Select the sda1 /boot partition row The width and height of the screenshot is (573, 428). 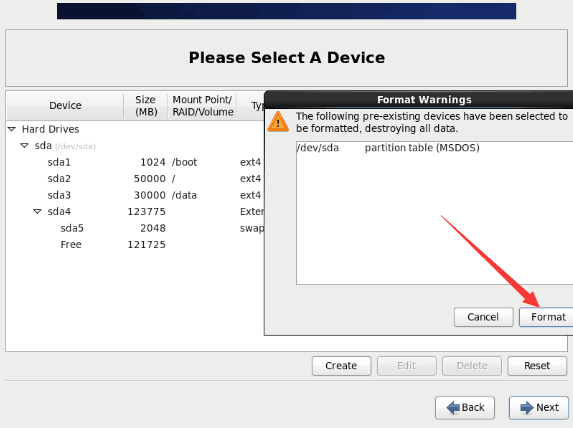[135, 162]
